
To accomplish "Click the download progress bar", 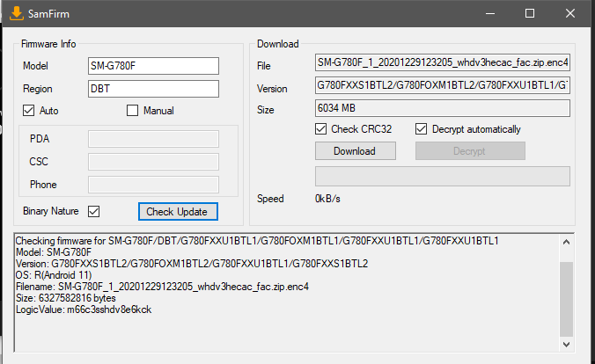I will 443,177.
